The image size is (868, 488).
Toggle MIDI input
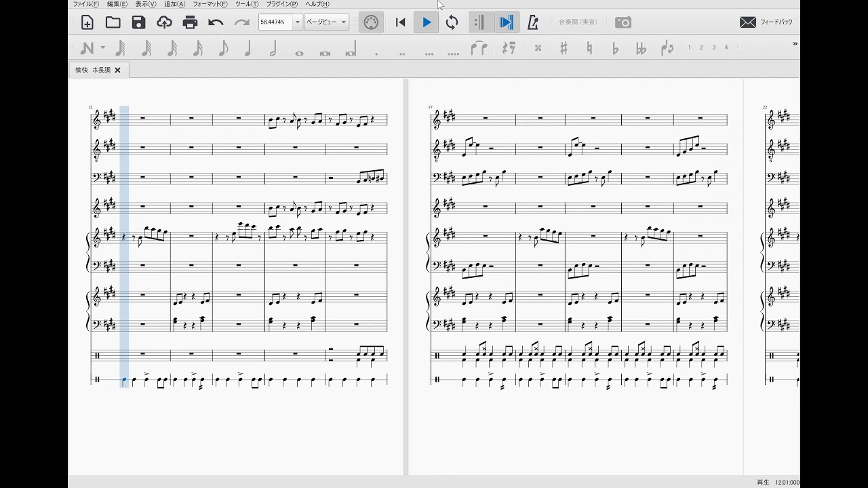coord(371,22)
